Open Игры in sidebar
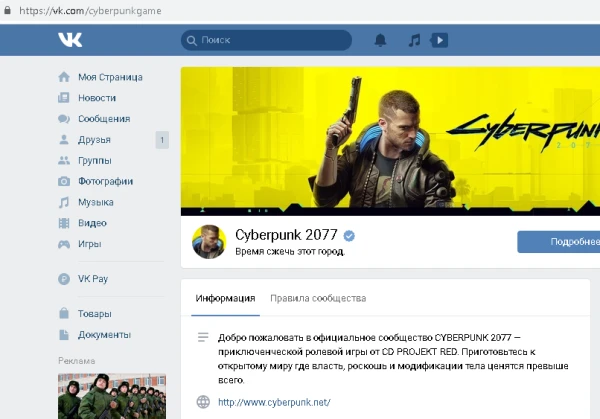Viewport: 600px width, 419px height. 90,244
